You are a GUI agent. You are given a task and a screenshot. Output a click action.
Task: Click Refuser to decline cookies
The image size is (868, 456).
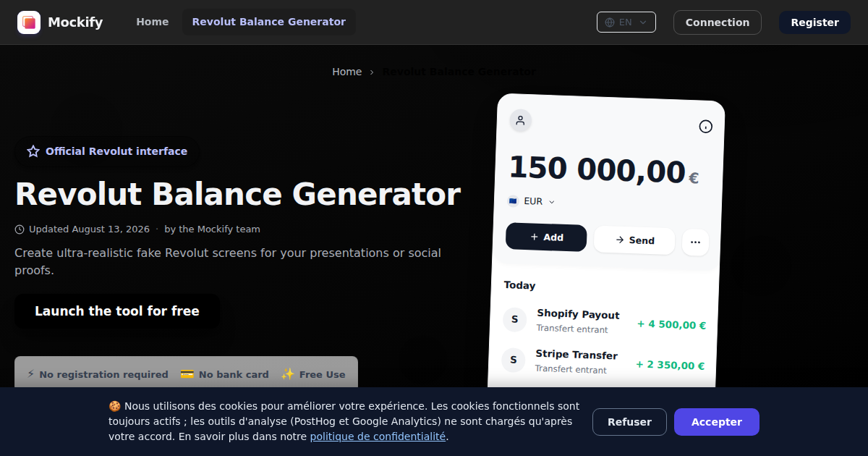(x=629, y=422)
